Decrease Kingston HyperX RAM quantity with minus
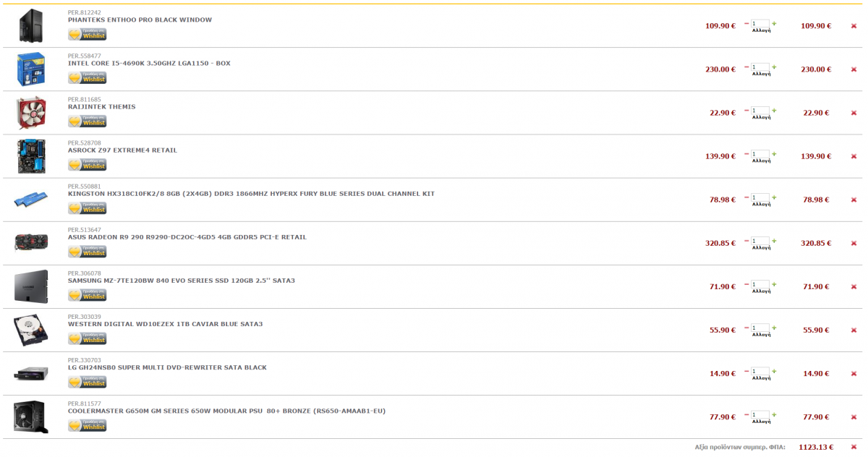 pyautogui.click(x=746, y=197)
